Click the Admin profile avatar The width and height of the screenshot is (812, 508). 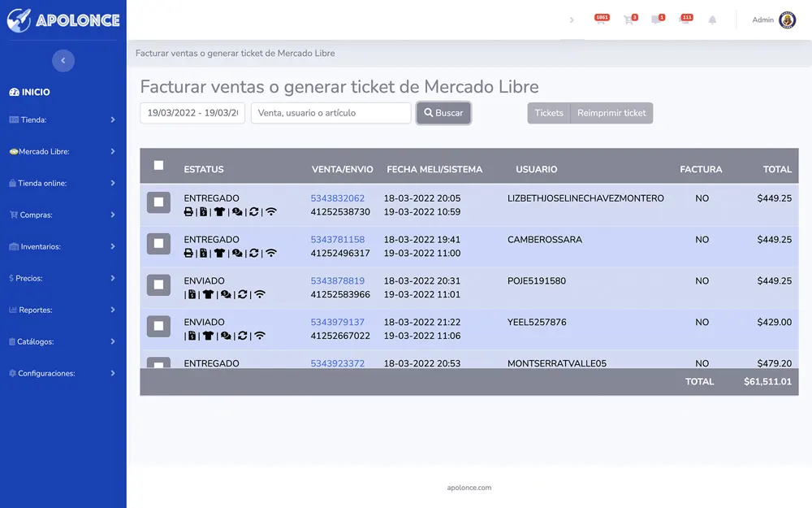click(787, 20)
